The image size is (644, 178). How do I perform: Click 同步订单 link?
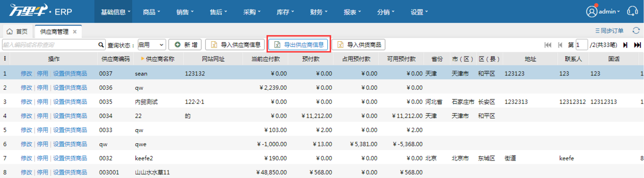tap(609, 31)
